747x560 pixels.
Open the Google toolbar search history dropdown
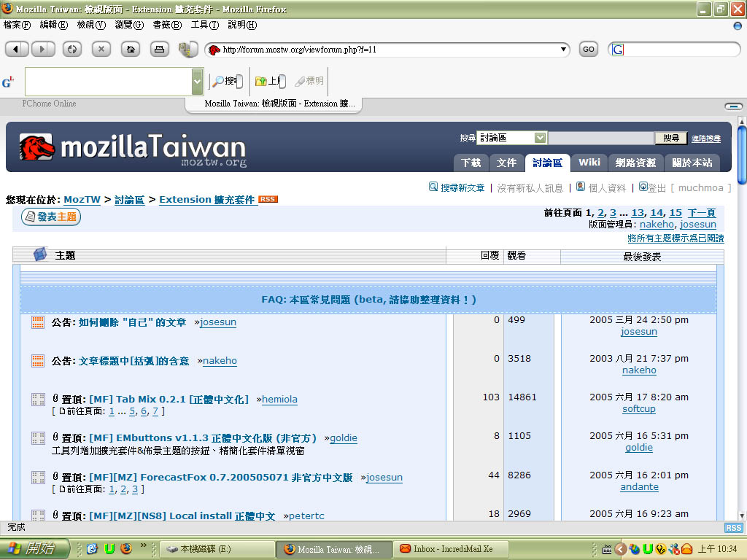(x=197, y=82)
